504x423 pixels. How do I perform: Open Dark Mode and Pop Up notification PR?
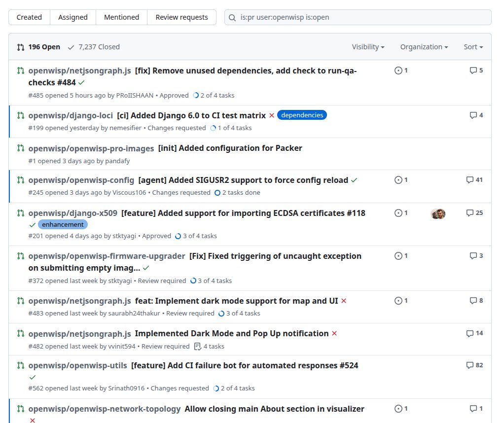pos(231,334)
